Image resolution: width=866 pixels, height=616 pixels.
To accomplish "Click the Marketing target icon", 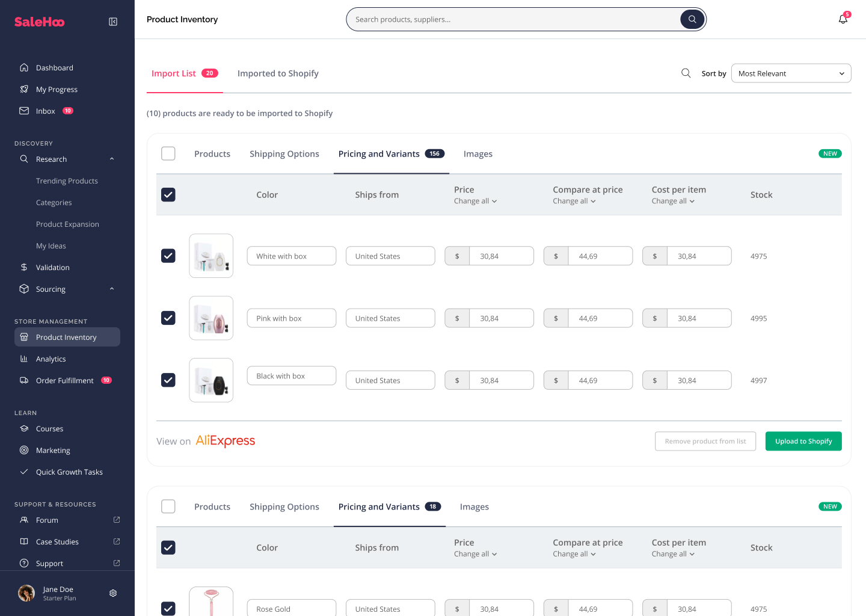I will (24, 450).
